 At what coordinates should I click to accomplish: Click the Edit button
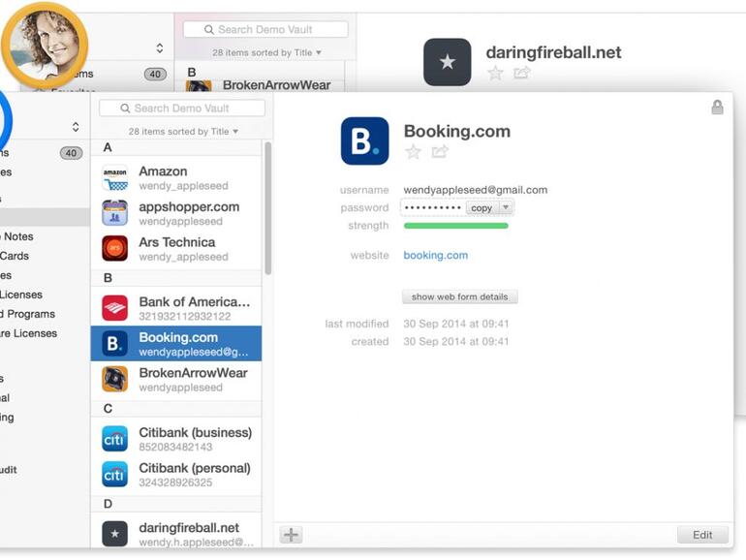click(702, 535)
